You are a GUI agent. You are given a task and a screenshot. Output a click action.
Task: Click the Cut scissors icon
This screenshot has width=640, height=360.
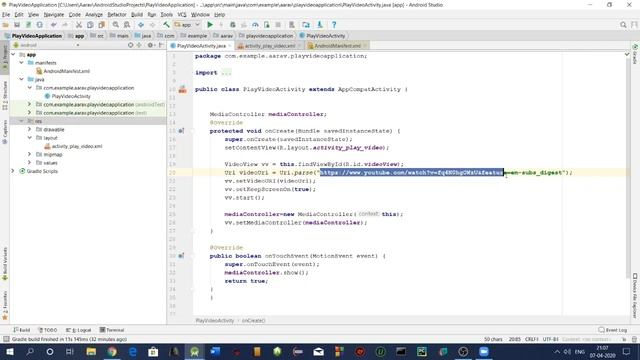point(79,25)
